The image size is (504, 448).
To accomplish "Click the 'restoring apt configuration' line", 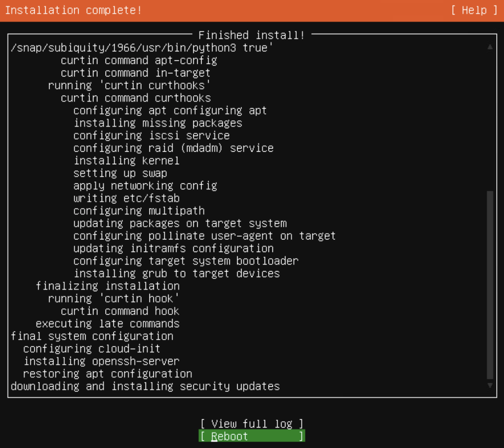I will (x=107, y=373).
